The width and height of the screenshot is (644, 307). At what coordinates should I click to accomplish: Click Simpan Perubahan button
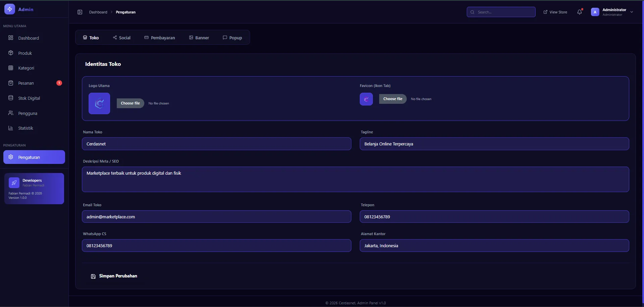114,276
